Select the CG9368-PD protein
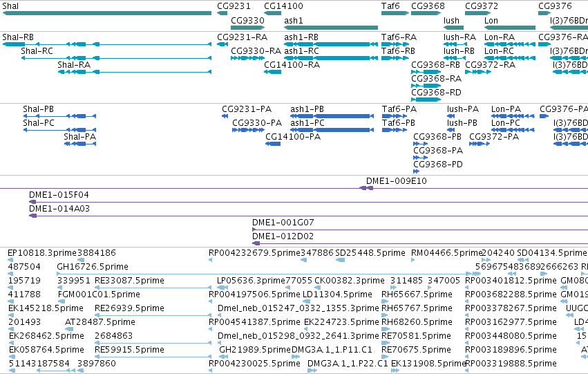 tap(416, 171)
